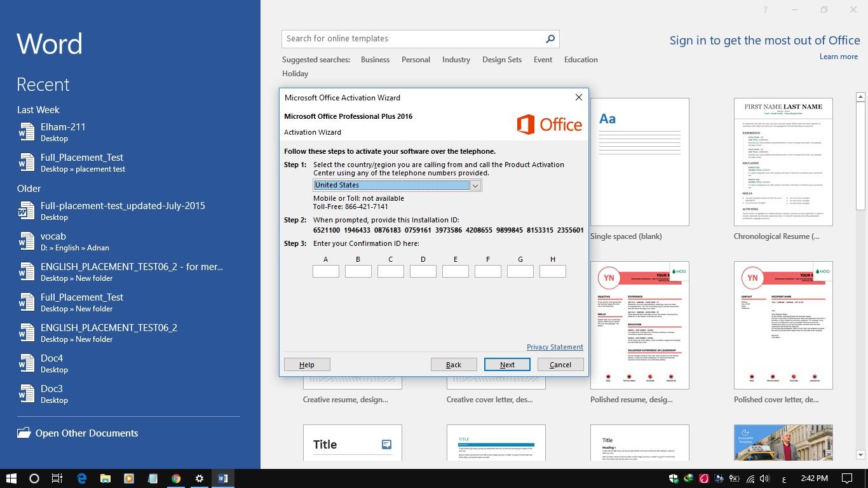Click the template list scroll up arrow
Viewport: 868px width, 488px height.
click(x=861, y=97)
